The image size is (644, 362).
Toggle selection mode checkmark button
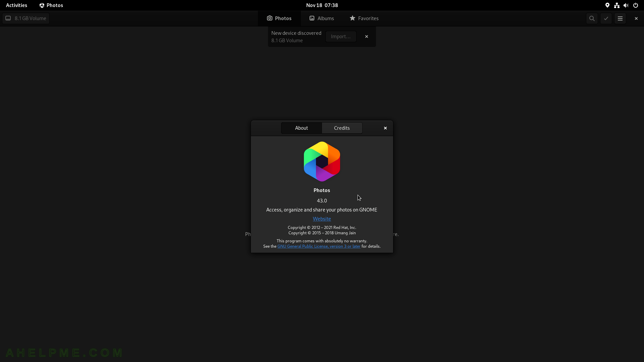point(606,18)
